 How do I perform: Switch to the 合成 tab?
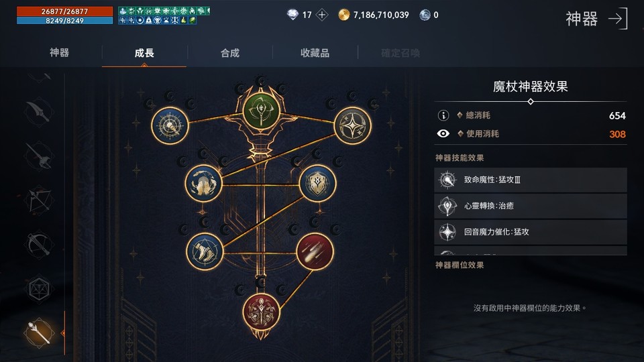[230, 53]
